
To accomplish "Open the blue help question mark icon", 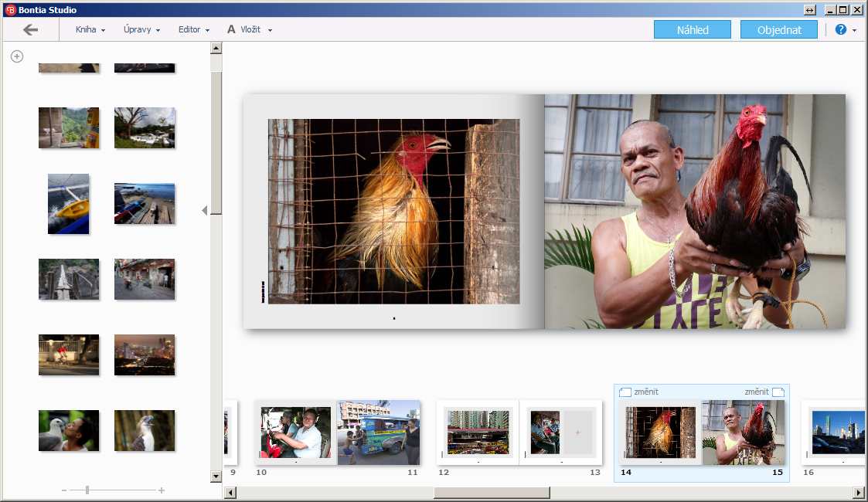I will click(x=841, y=29).
